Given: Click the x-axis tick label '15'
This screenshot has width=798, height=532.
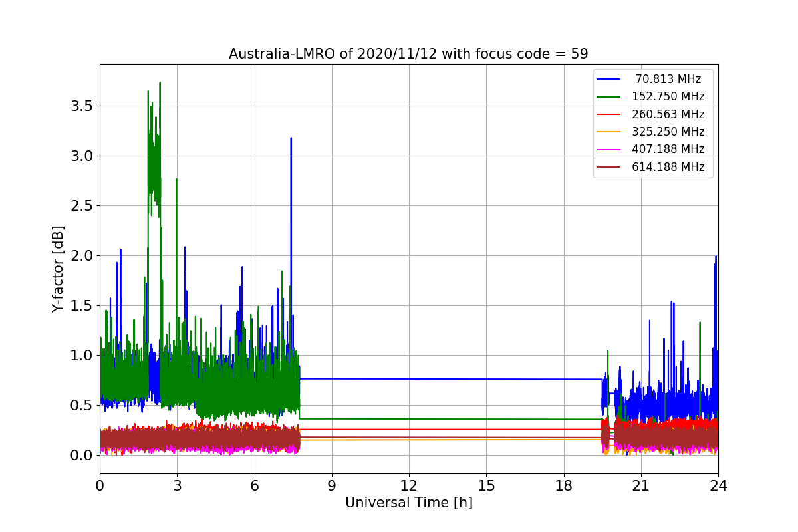Looking at the screenshot, I should 486,486.
